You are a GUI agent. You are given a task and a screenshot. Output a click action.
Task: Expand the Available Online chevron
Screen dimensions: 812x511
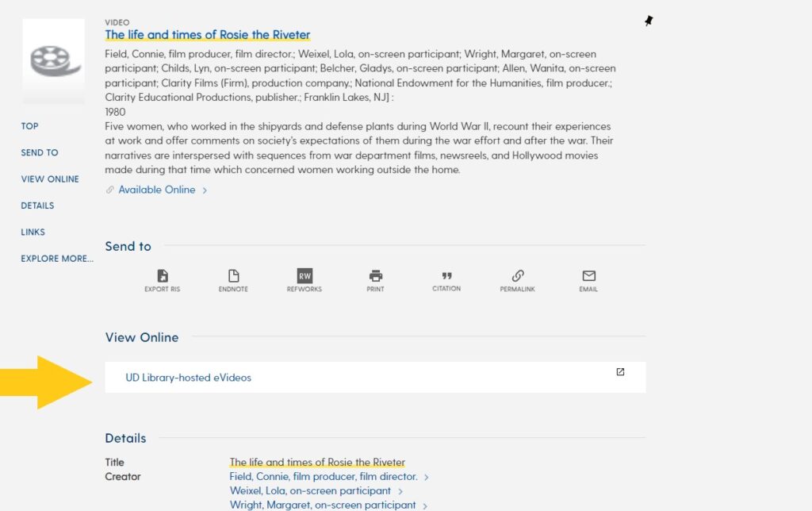[x=205, y=190]
